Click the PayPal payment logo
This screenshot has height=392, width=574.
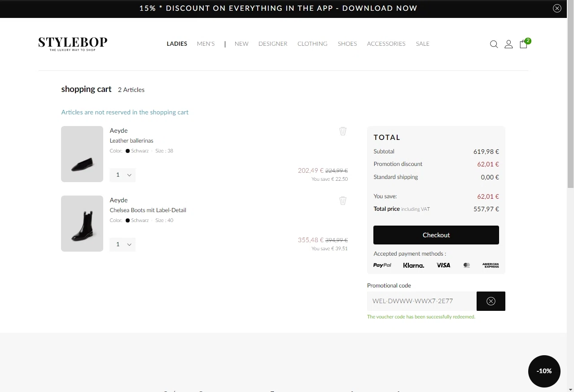[382, 265]
